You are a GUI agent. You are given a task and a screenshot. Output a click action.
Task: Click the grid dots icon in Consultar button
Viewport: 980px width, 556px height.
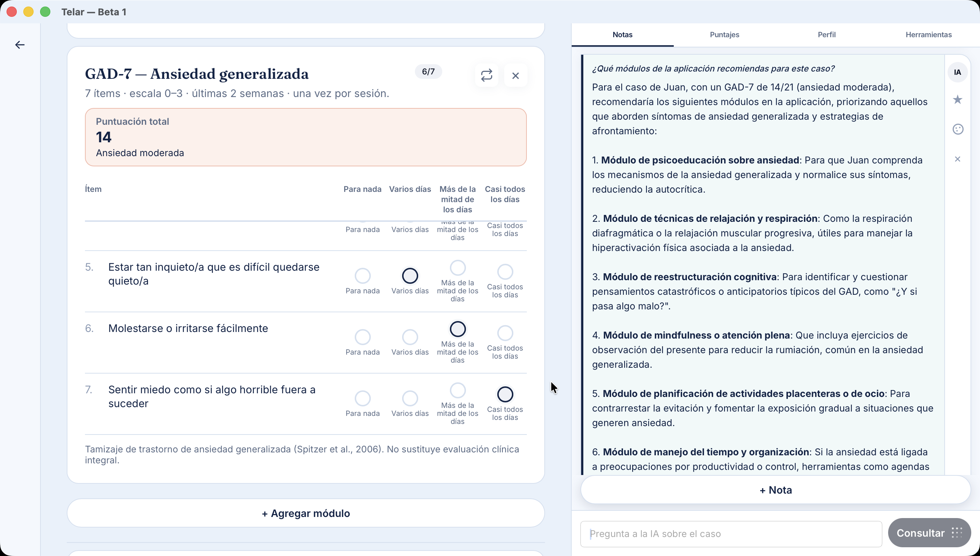tap(957, 533)
